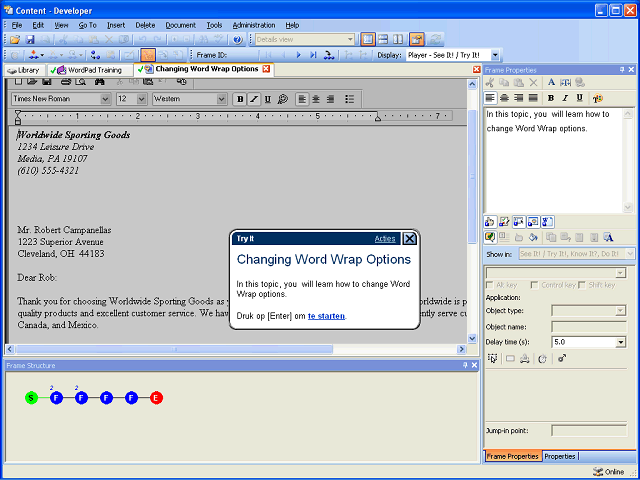Image resolution: width=640 pixels, height=480 pixels.
Task: Jump to last frame icon
Action: pyautogui.click(x=313, y=55)
